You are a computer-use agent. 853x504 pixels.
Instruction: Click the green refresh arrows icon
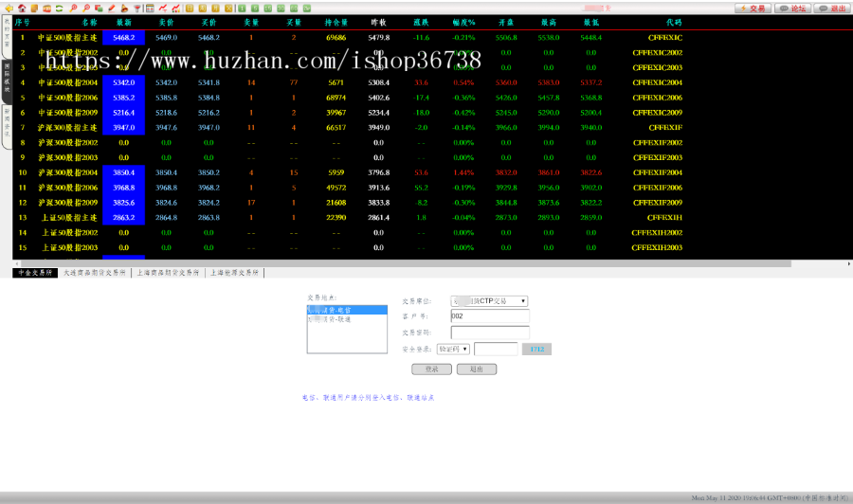click(x=60, y=8)
